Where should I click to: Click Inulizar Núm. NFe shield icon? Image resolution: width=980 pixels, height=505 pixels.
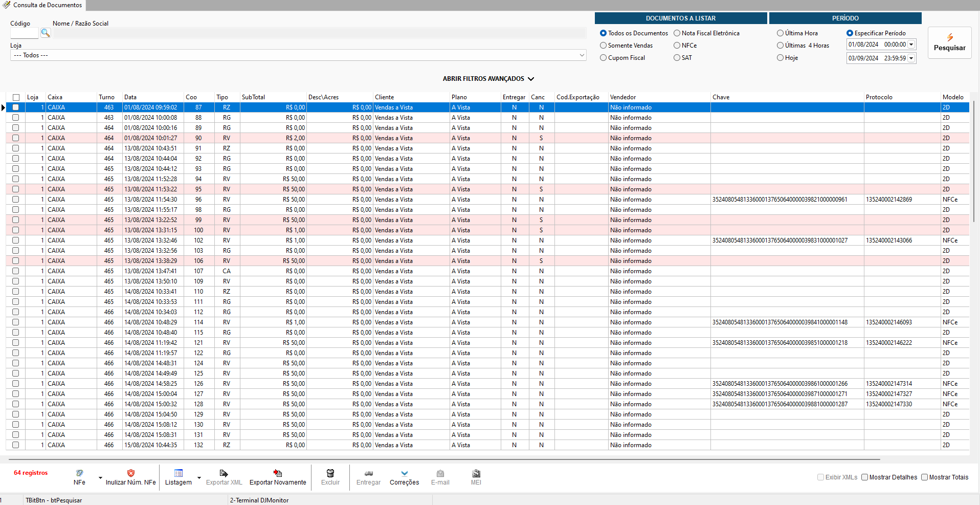coord(131,473)
